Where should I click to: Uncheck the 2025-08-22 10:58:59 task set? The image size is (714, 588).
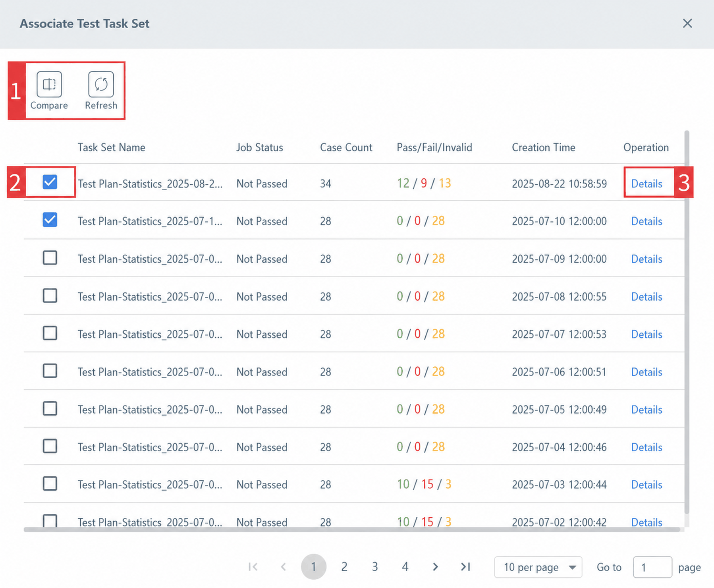click(x=50, y=182)
